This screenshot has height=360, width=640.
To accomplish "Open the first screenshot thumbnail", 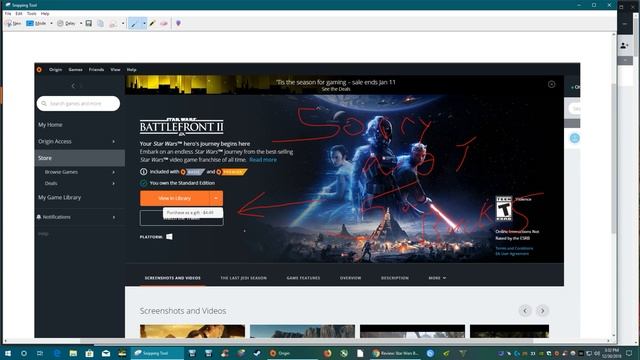I will 192,331.
